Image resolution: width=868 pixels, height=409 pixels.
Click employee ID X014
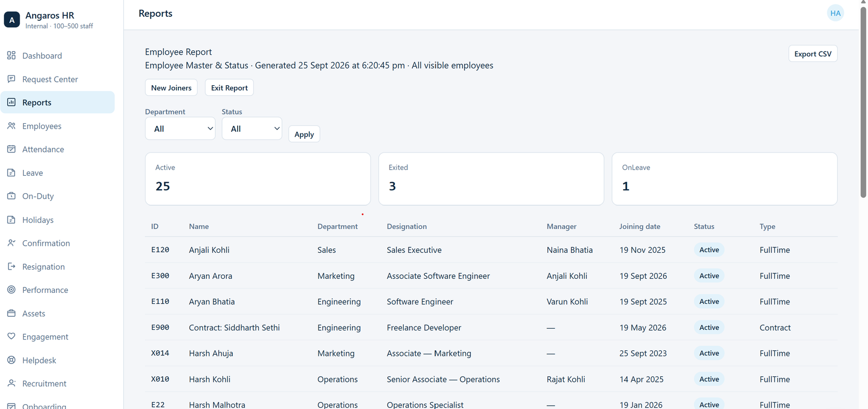click(160, 353)
